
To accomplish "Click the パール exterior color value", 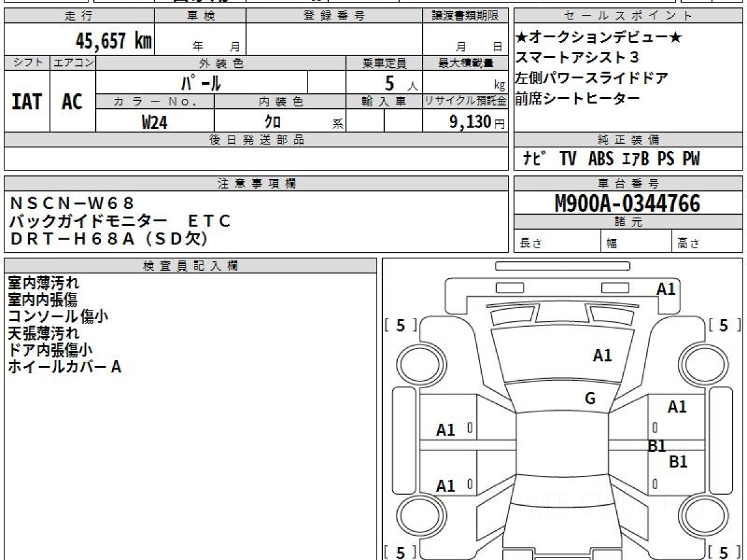I will (202, 82).
